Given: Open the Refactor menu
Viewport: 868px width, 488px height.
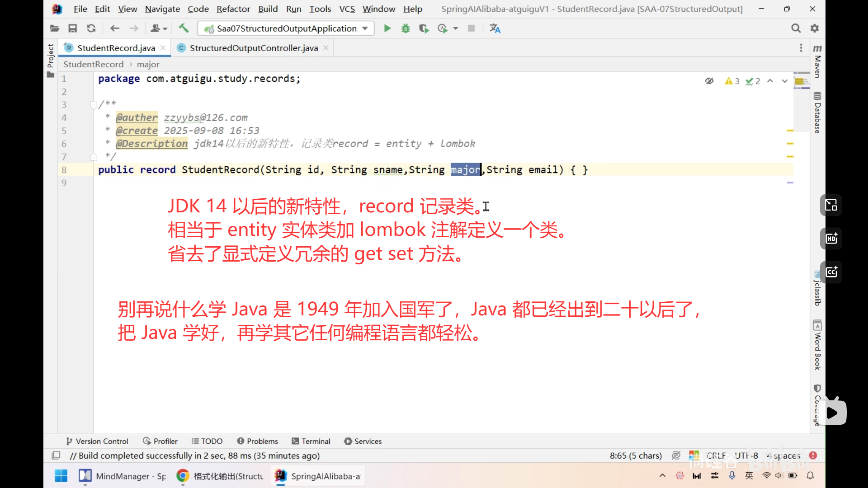Looking at the screenshot, I should tap(233, 9).
